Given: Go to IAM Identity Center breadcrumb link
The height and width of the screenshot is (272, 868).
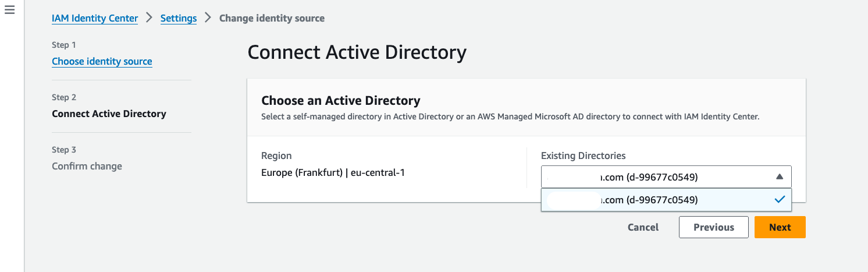Looking at the screenshot, I should pyautogui.click(x=95, y=18).
